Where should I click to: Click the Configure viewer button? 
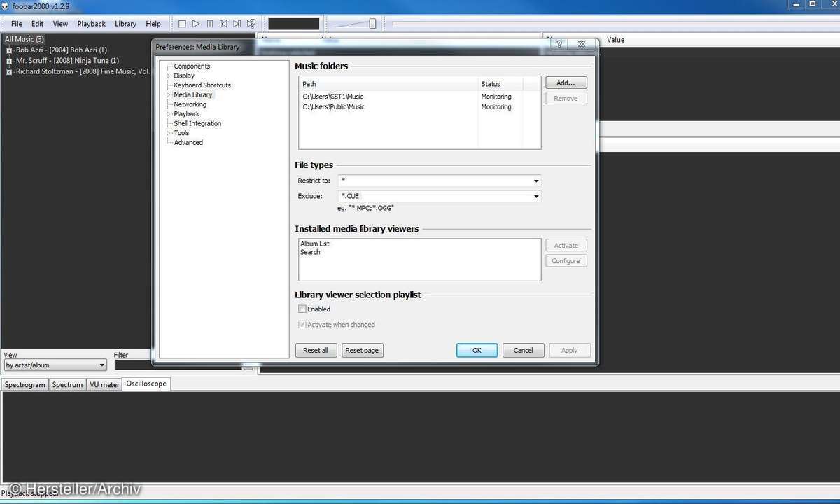pyautogui.click(x=566, y=260)
